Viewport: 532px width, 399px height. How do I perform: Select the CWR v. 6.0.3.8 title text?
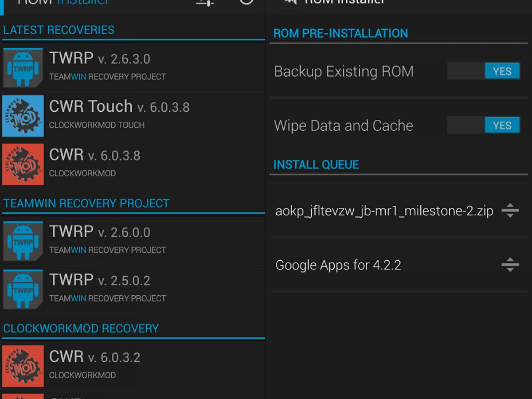(x=95, y=155)
